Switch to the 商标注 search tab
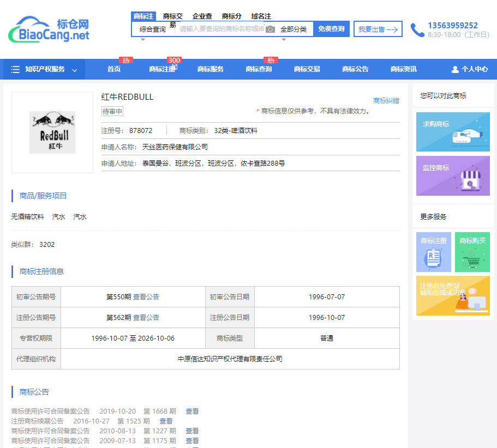Image resolution: width=497 pixels, height=448 pixels. [143, 16]
